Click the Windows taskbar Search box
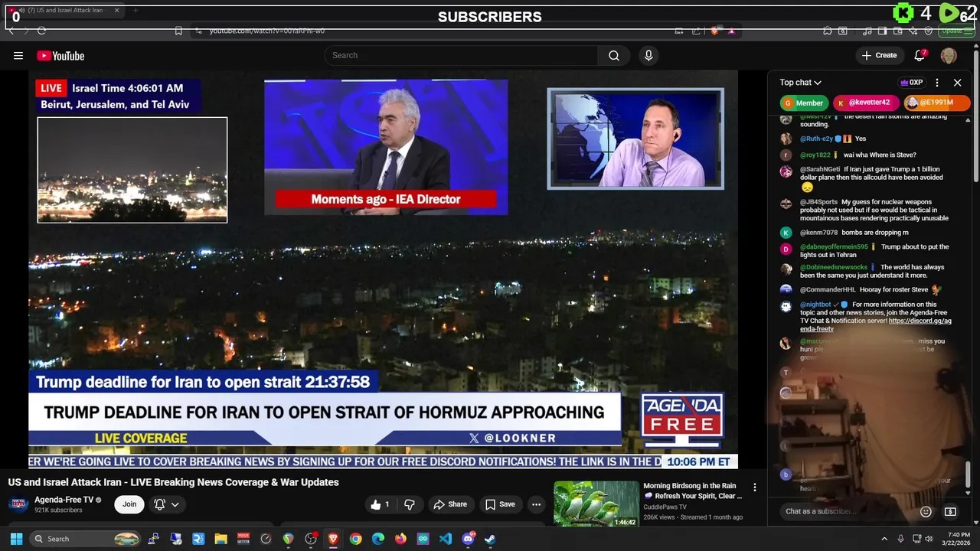 86,539
